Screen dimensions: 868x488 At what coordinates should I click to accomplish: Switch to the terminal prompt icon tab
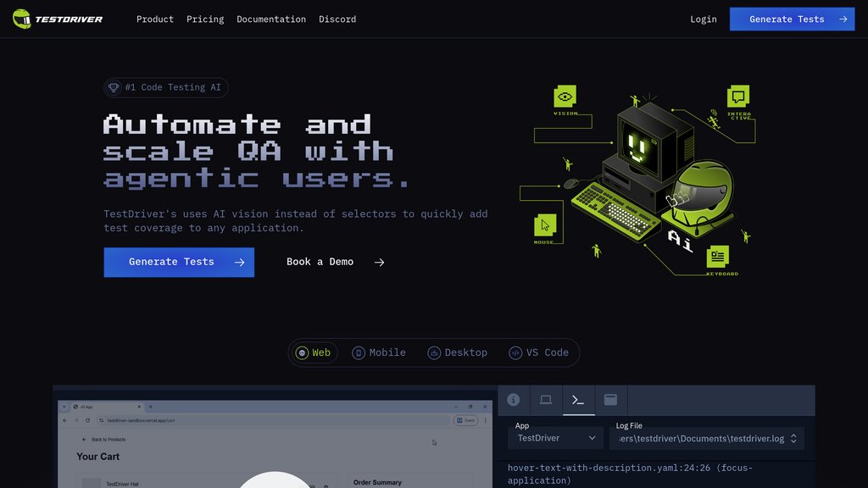[x=578, y=400]
